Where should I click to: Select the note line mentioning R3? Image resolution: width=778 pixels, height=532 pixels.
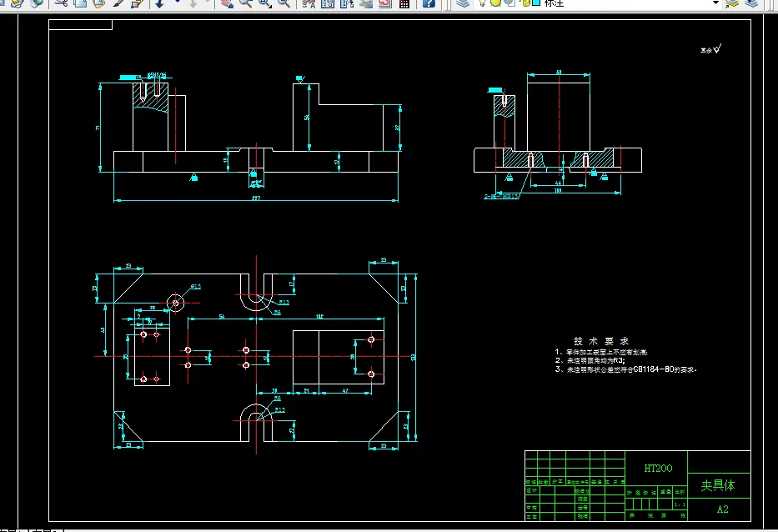pyautogui.click(x=590, y=361)
